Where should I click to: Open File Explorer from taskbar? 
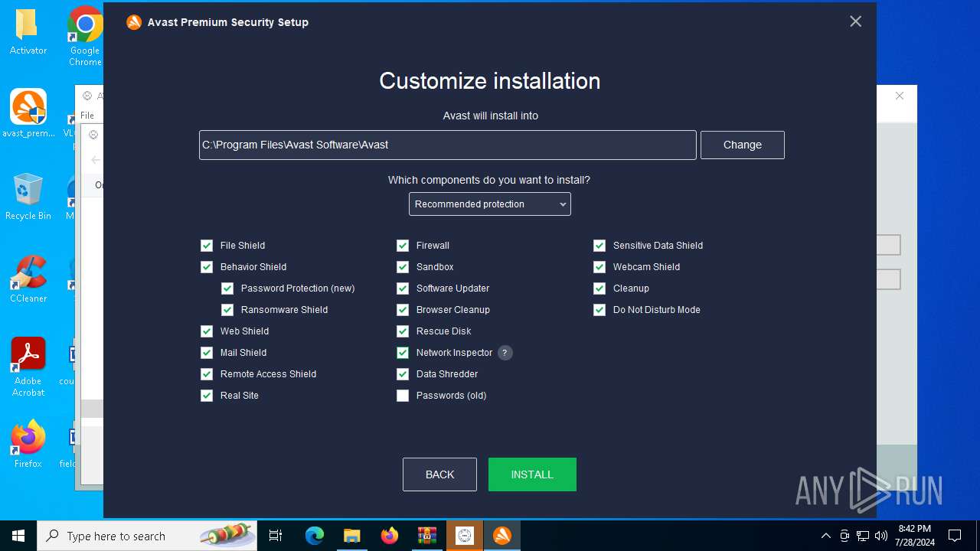[x=351, y=536]
